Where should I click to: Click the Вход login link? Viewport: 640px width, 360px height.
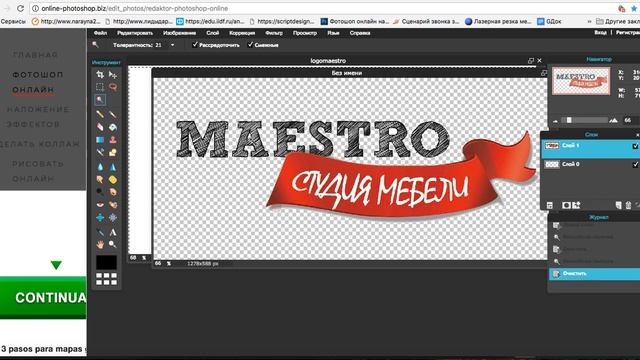click(600, 32)
